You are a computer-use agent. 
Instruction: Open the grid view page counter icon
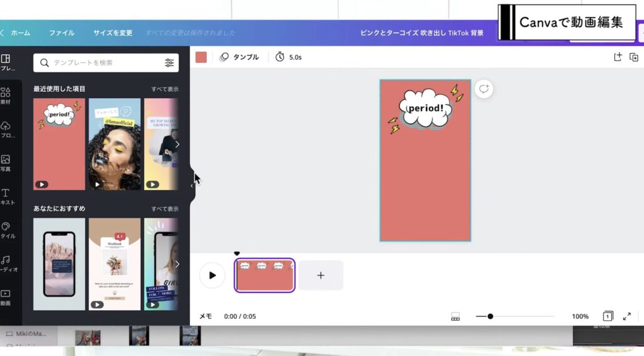coord(608,316)
